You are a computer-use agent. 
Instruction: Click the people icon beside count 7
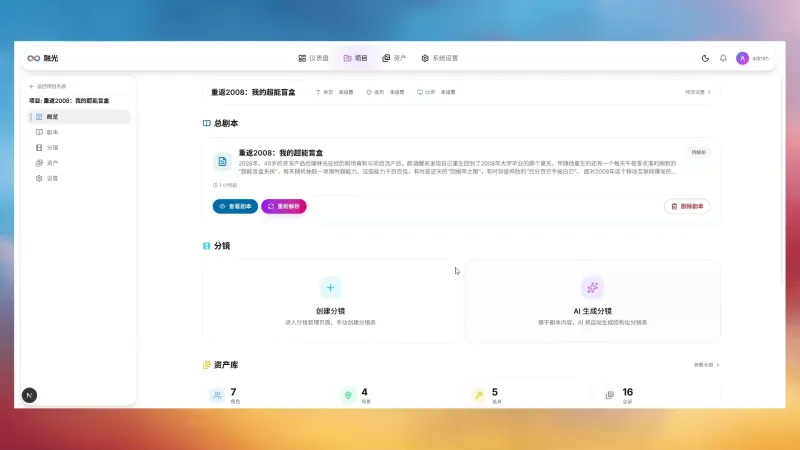pyautogui.click(x=217, y=395)
